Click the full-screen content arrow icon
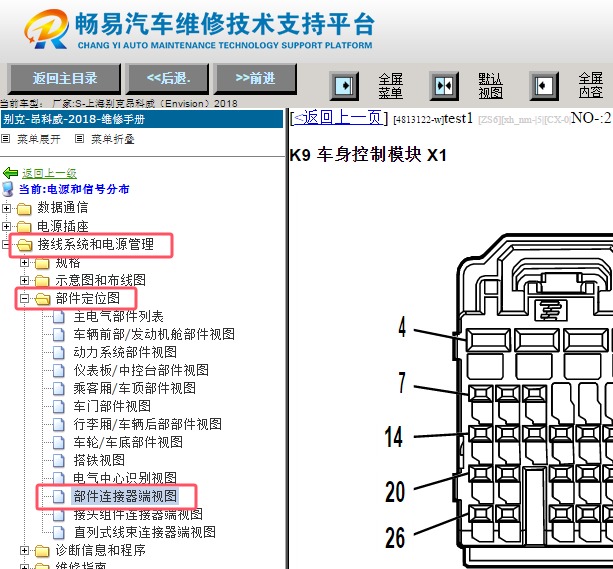Viewport: 613px width, 569px height. click(x=544, y=85)
